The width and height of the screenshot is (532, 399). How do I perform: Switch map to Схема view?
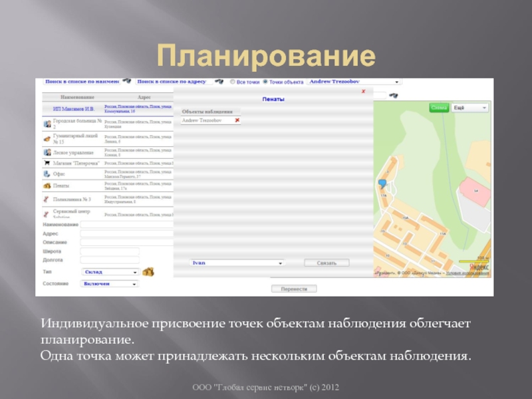tap(438, 107)
